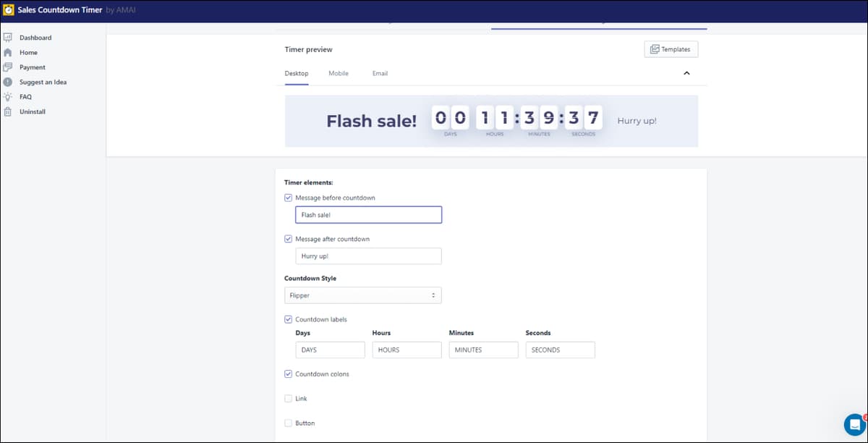Viewport: 868px width, 443px height.
Task: Open Payment page in sidebar
Action: (x=33, y=67)
